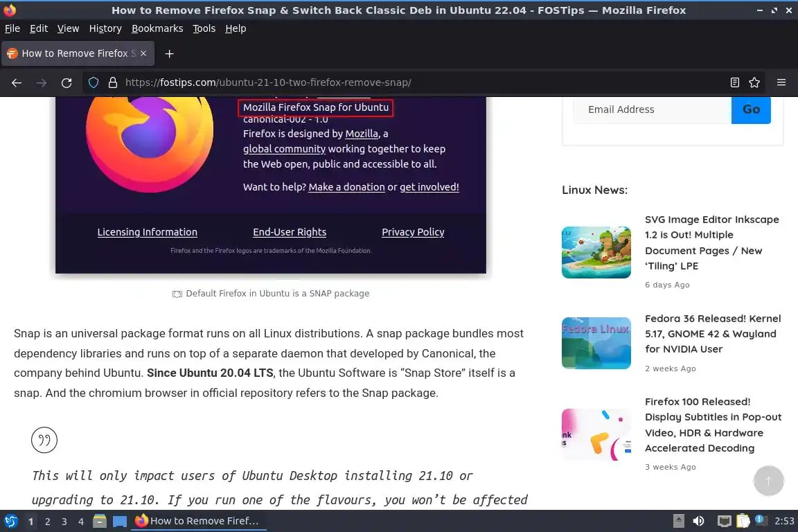Click the Firefox logo image in the article
Image resolution: width=798 pixels, height=532 pixels.
(149, 144)
